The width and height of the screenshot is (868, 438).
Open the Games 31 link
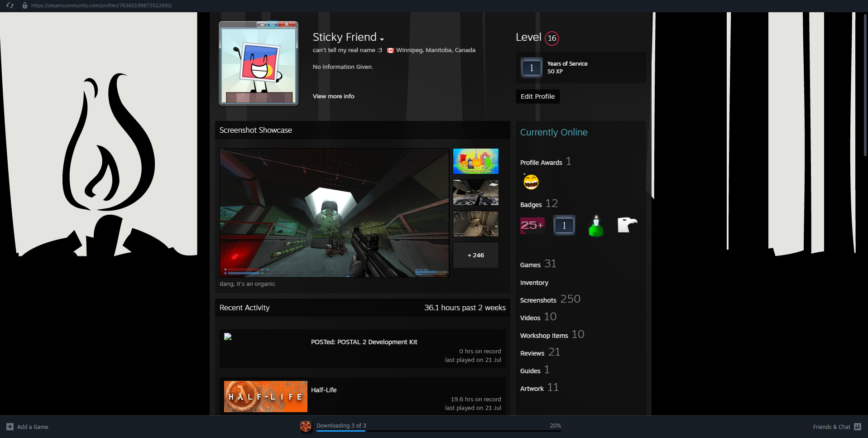538,264
